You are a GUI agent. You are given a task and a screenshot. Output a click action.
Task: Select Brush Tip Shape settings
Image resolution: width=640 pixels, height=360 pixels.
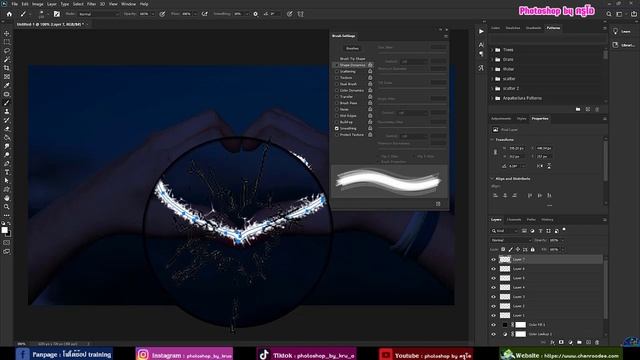tap(353, 59)
